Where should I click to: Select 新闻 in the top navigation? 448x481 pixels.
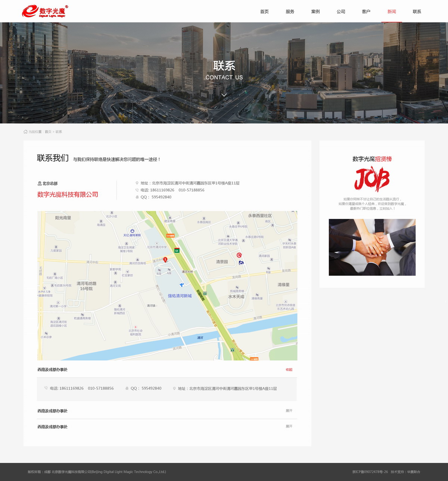point(392,12)
